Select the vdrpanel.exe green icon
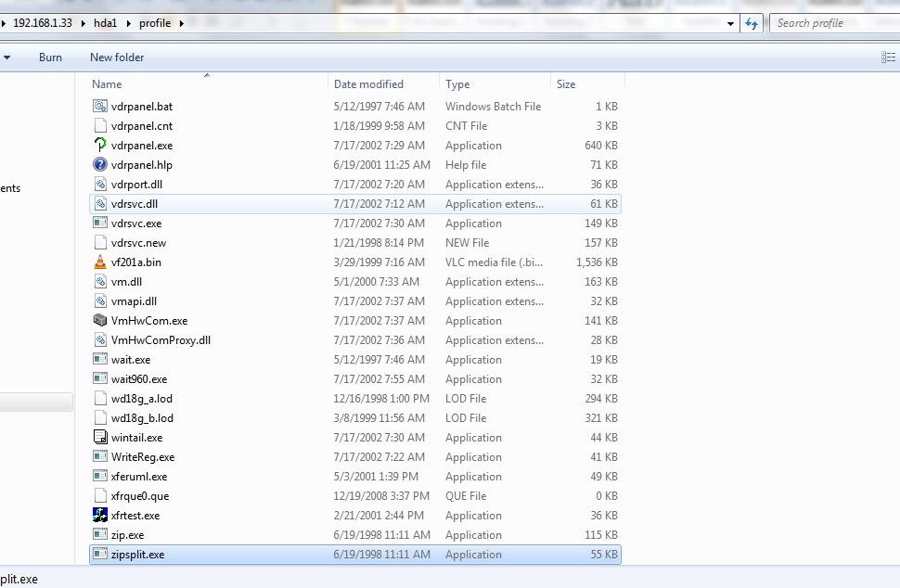This screenshot has width=900, height=588. (x=100, y=146)
